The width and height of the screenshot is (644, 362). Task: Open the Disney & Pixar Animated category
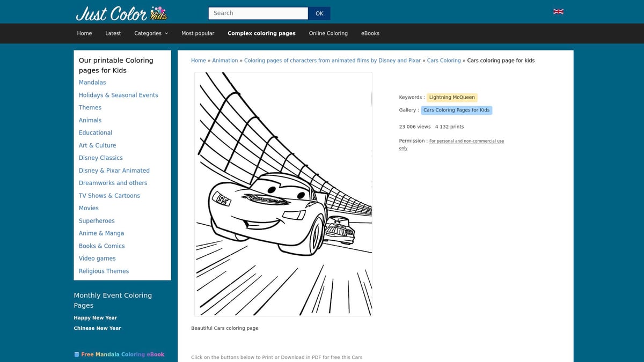coord(114,170)
